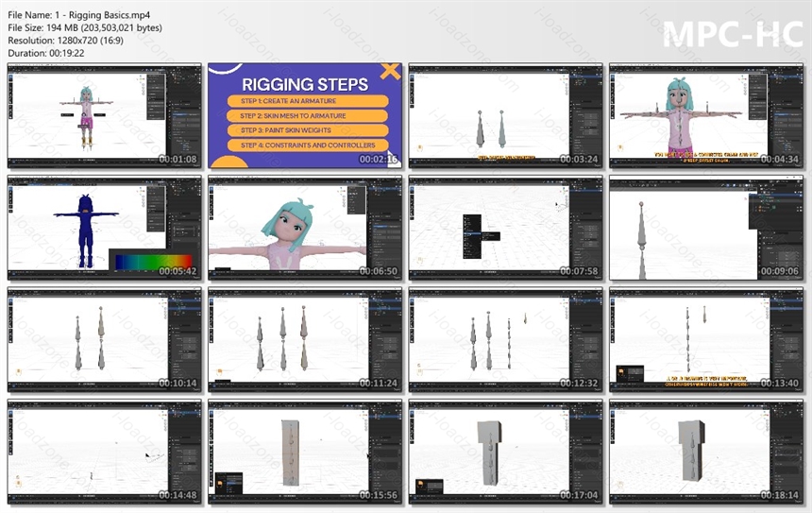
Task: Click the blue weight-painted character at 00:05:42
Action: [85, 231]
